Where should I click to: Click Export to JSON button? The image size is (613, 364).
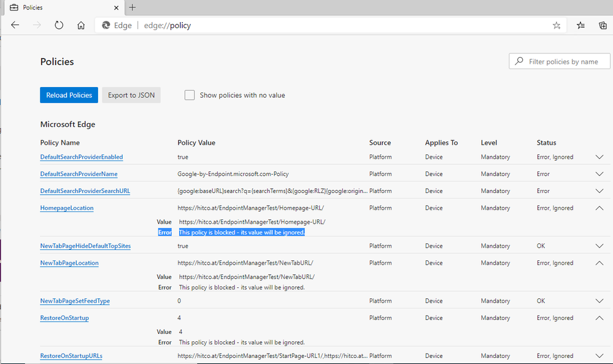coord(131,95)
